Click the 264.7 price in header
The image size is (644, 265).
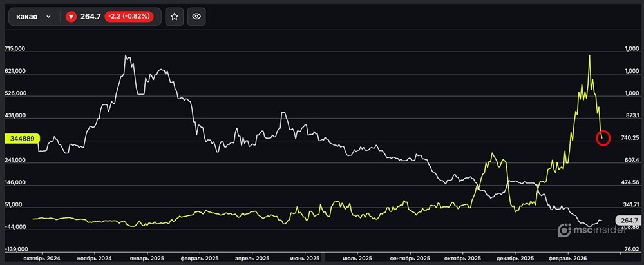tap(91, 17)
